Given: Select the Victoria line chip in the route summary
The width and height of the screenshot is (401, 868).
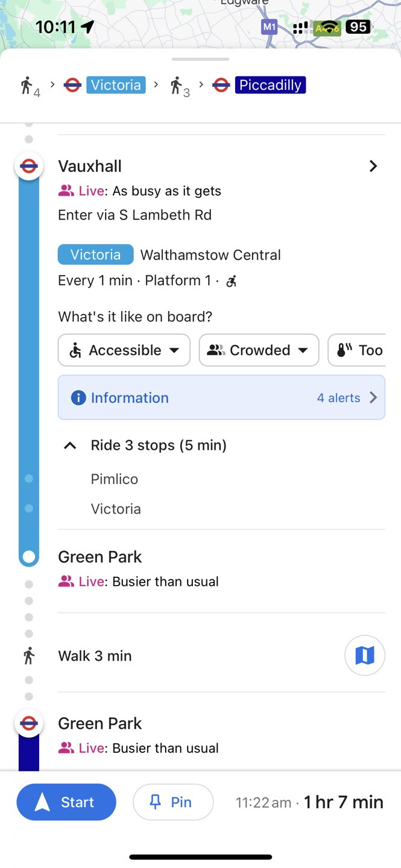Looking at the screenshot, I should pos(116,85).
